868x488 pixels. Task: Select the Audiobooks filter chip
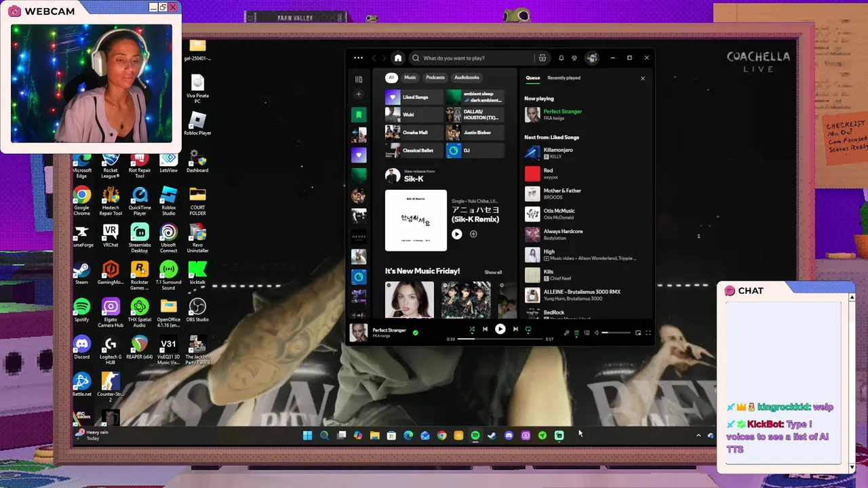(x=467, y=78)
